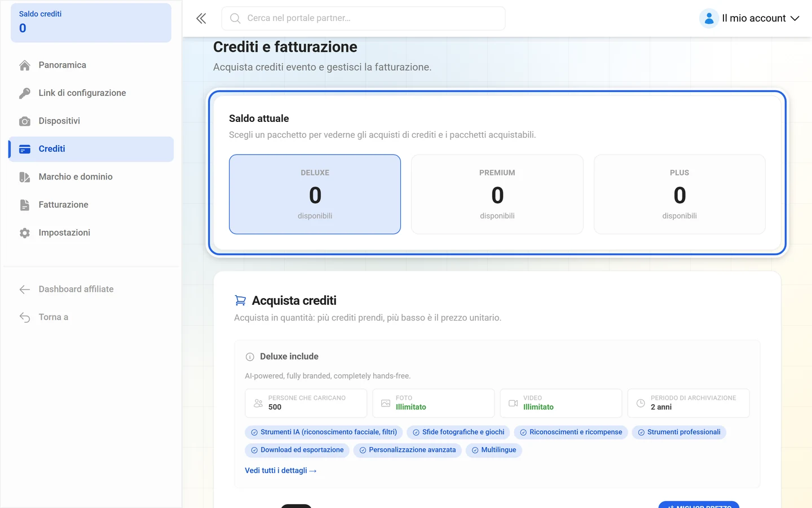This screenshot has height=508, width=812.
Task: Click the clock icon in Periodo di archiviazione
Action: 641,403
